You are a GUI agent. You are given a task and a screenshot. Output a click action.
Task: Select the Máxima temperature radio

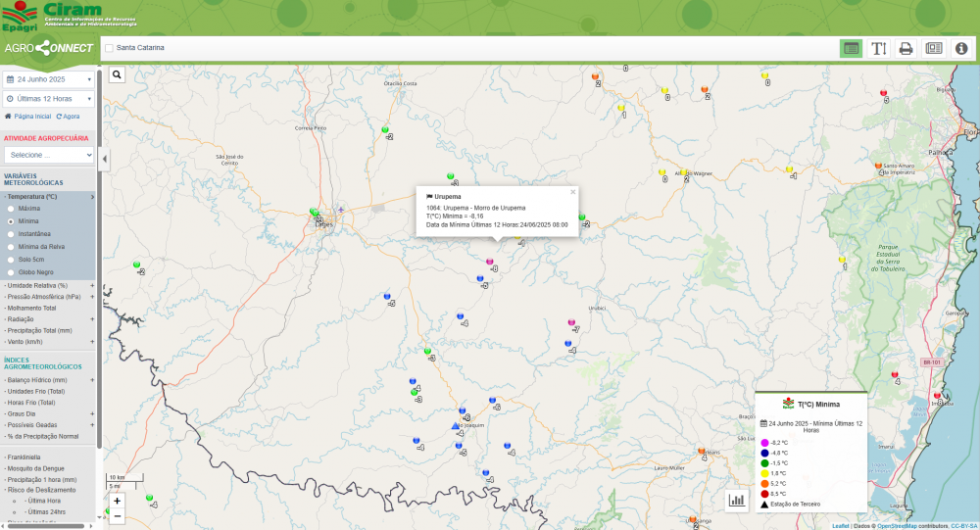click(x=11, y=209)
